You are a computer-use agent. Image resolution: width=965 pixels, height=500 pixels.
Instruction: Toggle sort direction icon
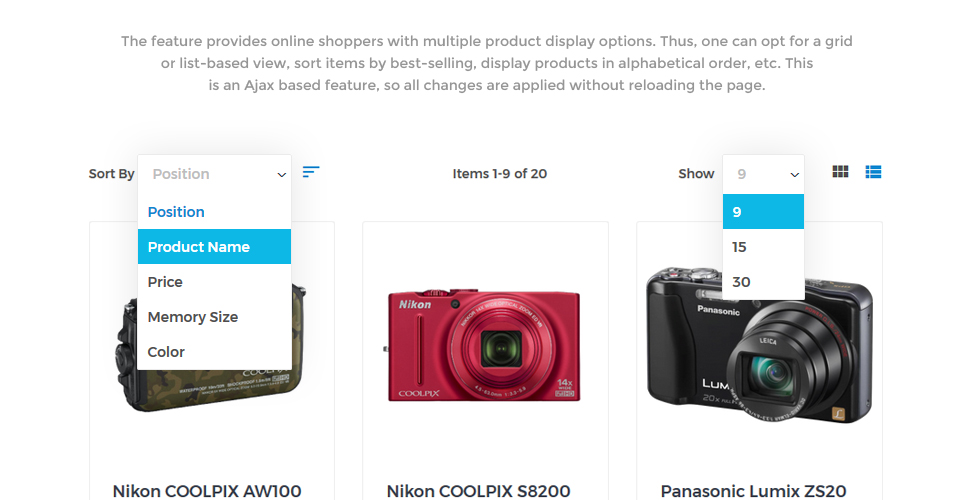(311, 172)
